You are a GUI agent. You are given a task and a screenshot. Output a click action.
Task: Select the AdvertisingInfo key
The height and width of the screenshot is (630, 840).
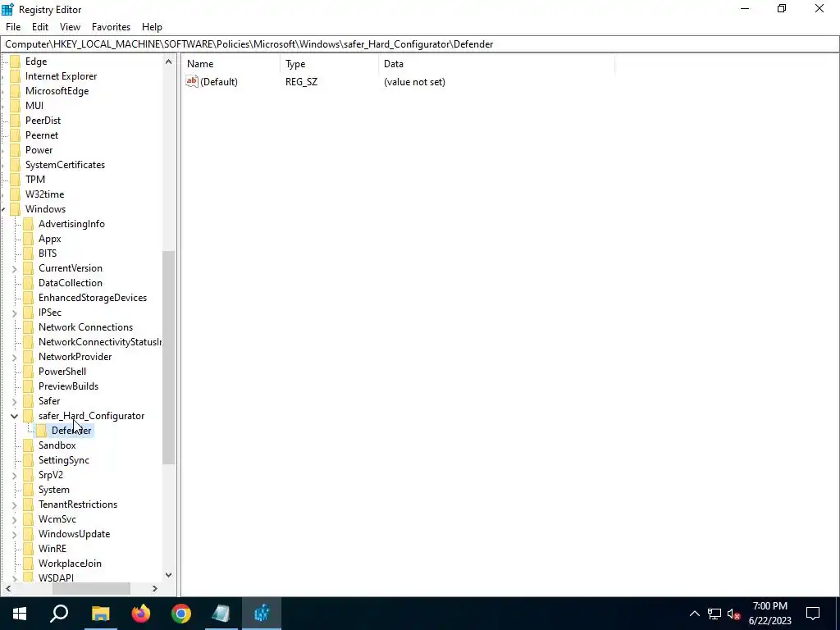(71, 224)
